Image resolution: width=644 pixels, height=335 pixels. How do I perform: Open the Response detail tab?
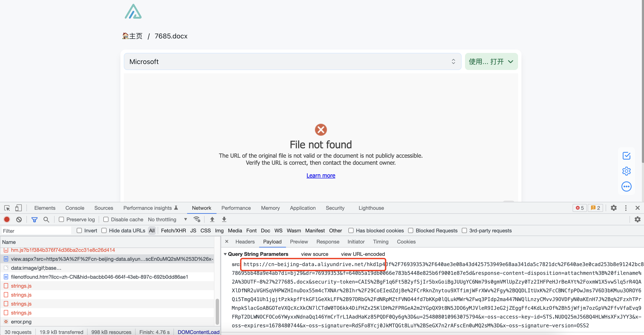(x=328, y=241)
